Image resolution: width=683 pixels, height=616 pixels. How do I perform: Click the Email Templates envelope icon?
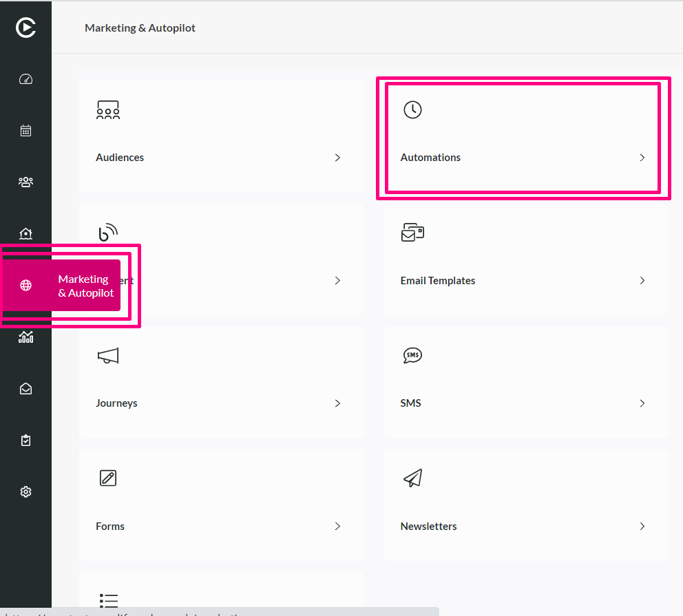click(x=412, y=233)
